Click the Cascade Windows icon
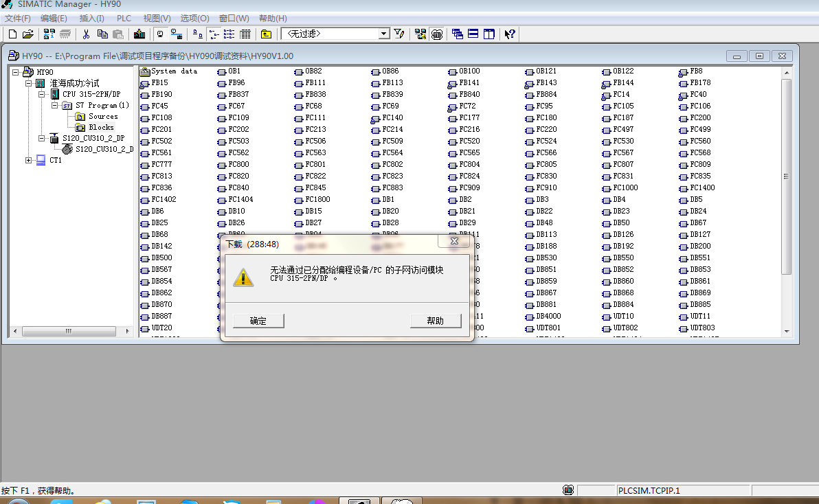819x504 pixels. point(458,34)
